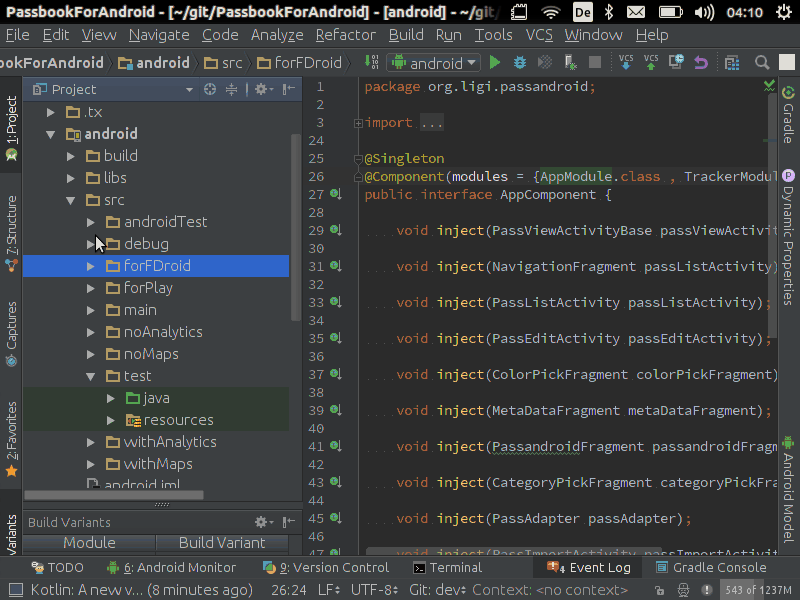Click the green inspection checkmark in editor
The image size is (800, 600).
769,86
